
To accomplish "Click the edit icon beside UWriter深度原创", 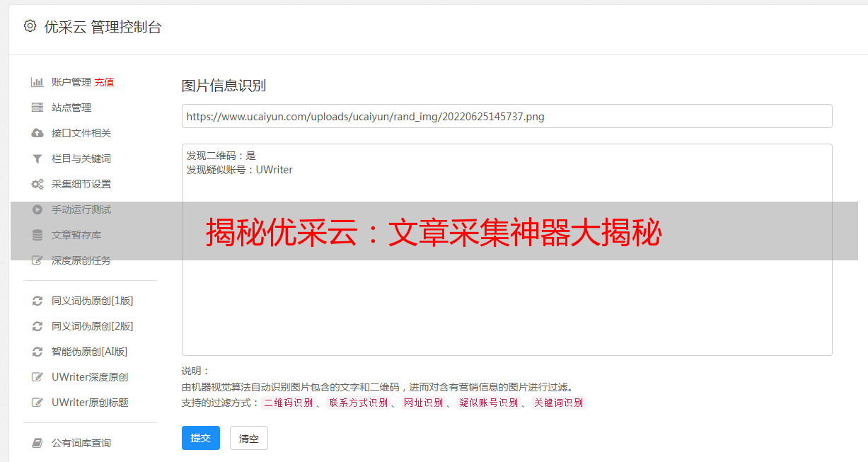I will point(37,377).
